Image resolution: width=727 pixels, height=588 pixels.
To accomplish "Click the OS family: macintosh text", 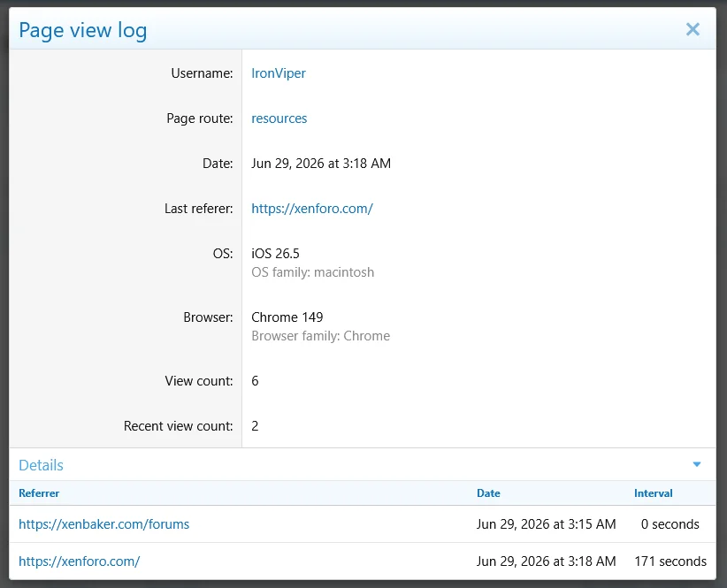I will (x=312, y=272).
